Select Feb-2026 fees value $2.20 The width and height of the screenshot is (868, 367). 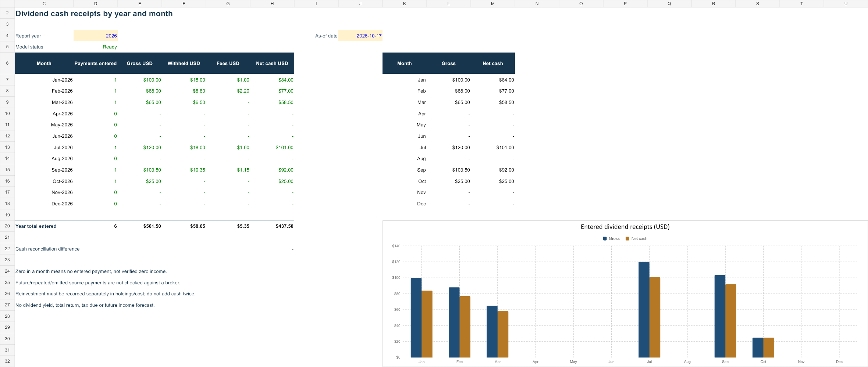pos(228,91)
